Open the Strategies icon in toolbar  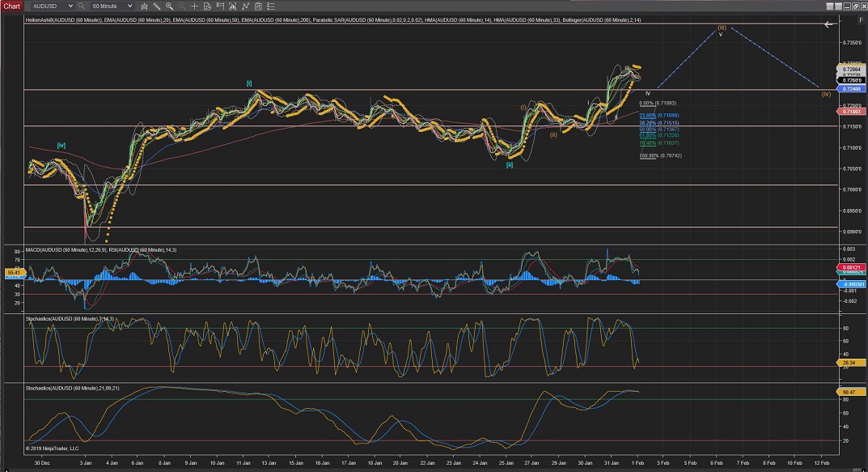pos(258,6)
